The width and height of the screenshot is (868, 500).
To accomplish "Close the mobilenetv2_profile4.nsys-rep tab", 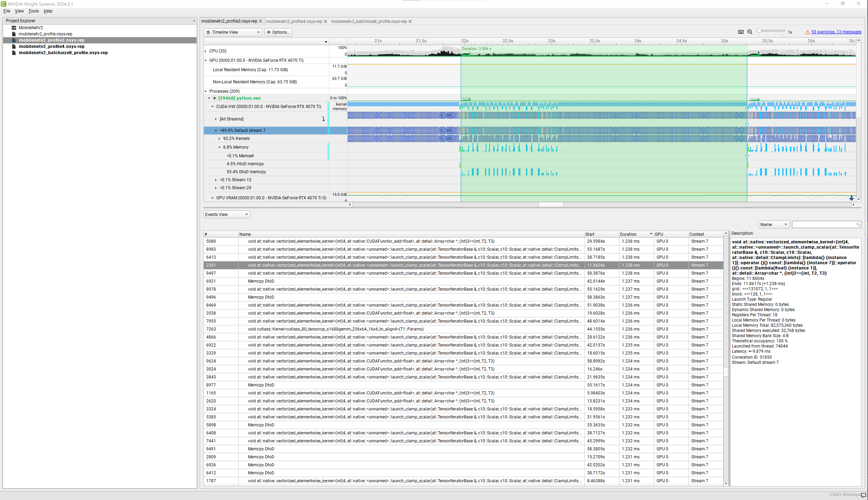I will 325,22.
